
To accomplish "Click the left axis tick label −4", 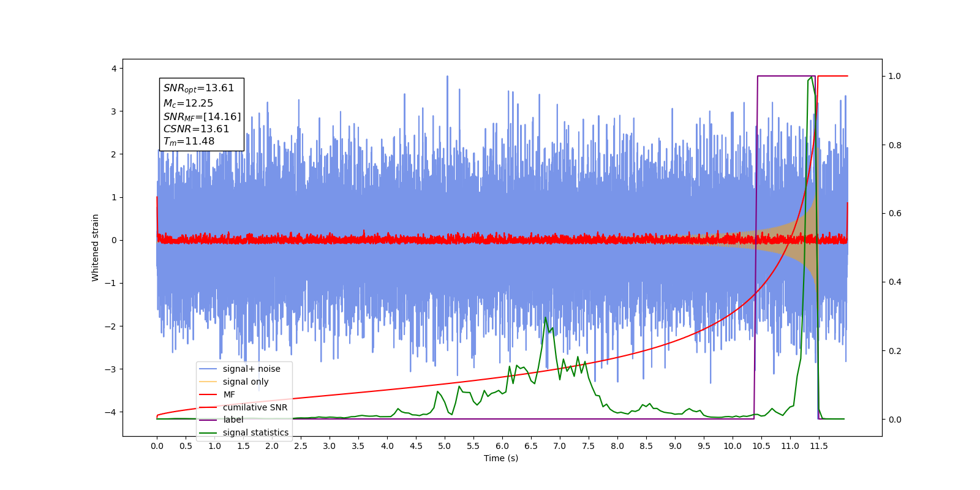I will [x=110, y=412].
